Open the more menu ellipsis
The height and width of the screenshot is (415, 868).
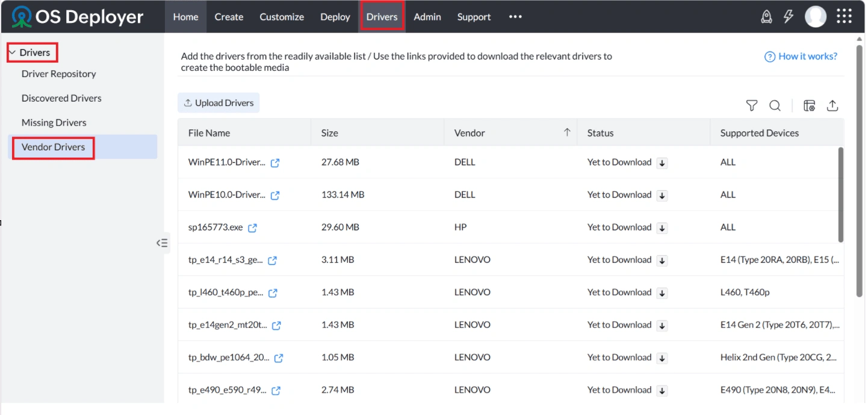click(515, 17)
